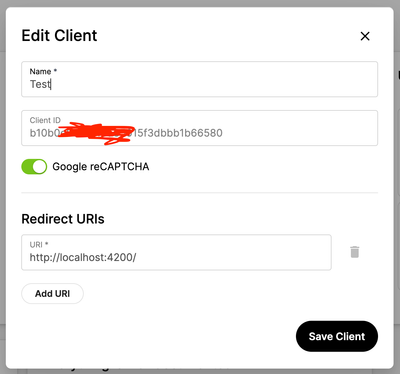Select the red scribble over Client ID

(97, 133)
